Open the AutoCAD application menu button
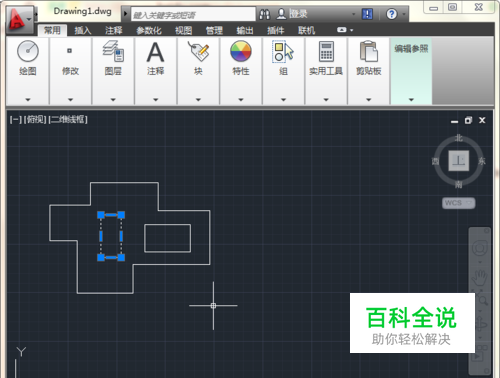Image resolution: width=500 pixels, height=378 pixels. tap(19, 19)
